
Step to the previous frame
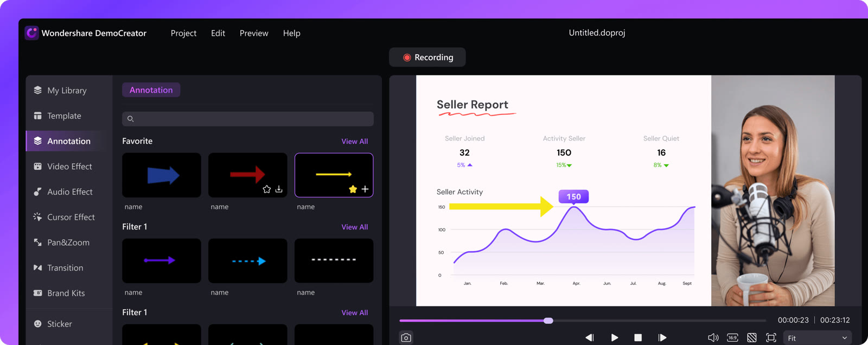[x=590, y=337]
